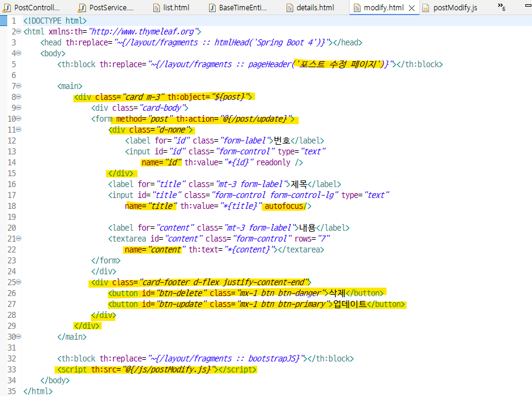Click the script th:src postModify.js line
Viewport: 532px width, 396px height.
157,369
